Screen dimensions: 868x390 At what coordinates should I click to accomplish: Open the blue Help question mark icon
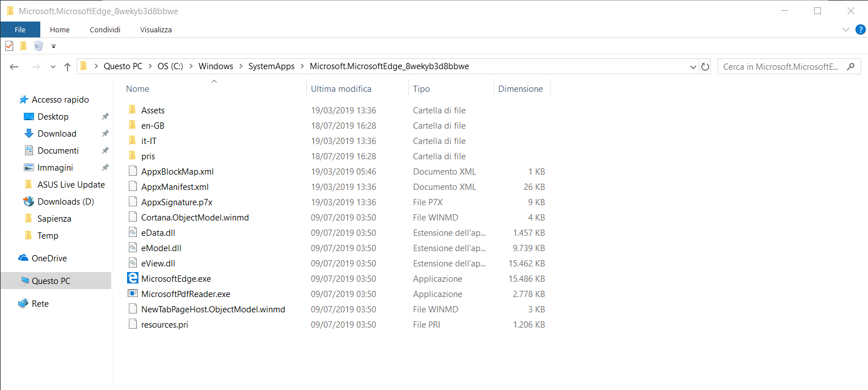pos(860,29)
